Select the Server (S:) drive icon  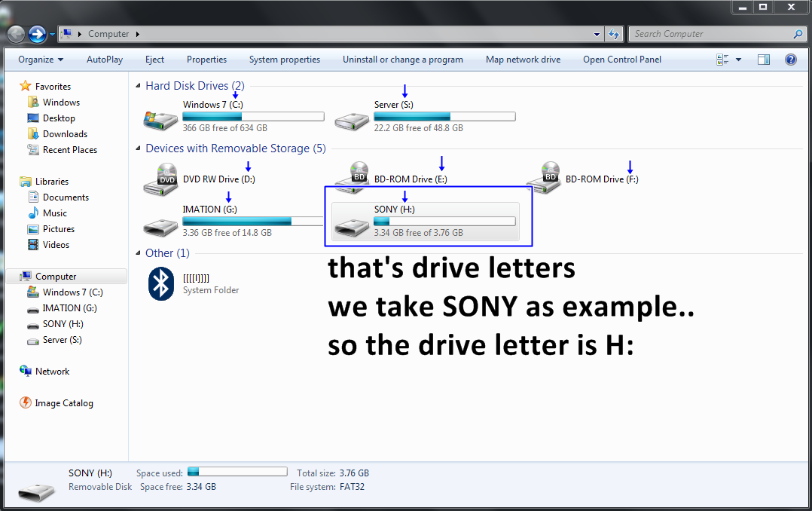352,121
